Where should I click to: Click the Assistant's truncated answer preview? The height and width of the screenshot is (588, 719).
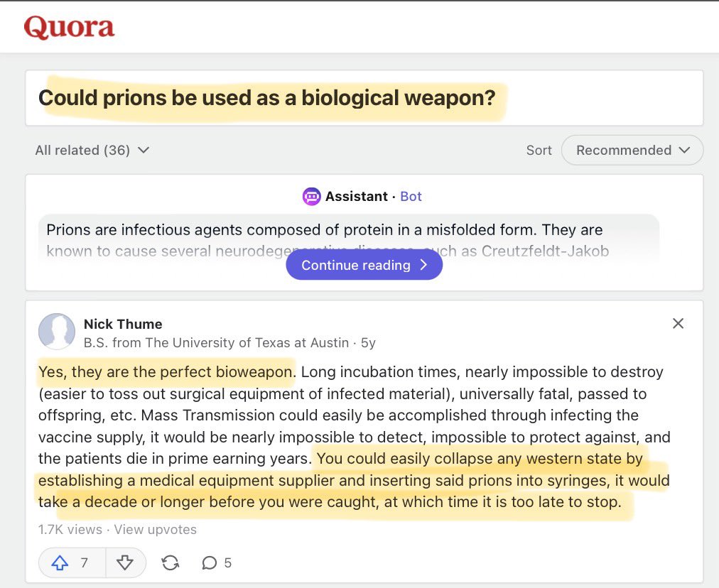click(x=324, y=230)
